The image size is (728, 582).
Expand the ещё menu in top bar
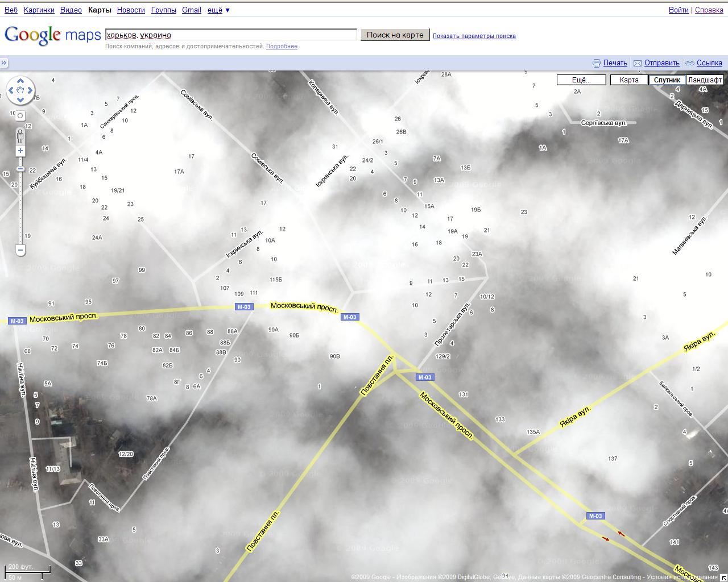(x=218, y=10)
